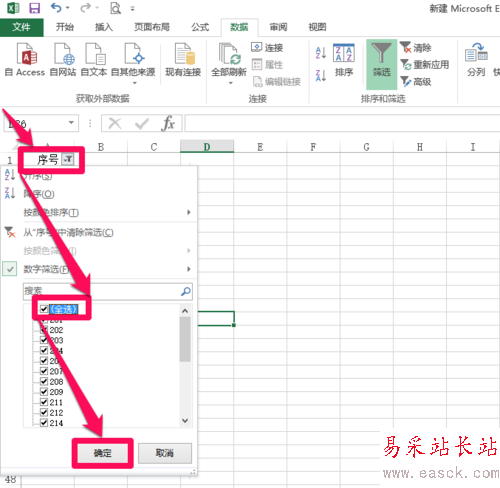Expand the Name Box dropdown arrow
Viewport: 500px width, 488px height.
pyautogui.click(x=71, y=123)
